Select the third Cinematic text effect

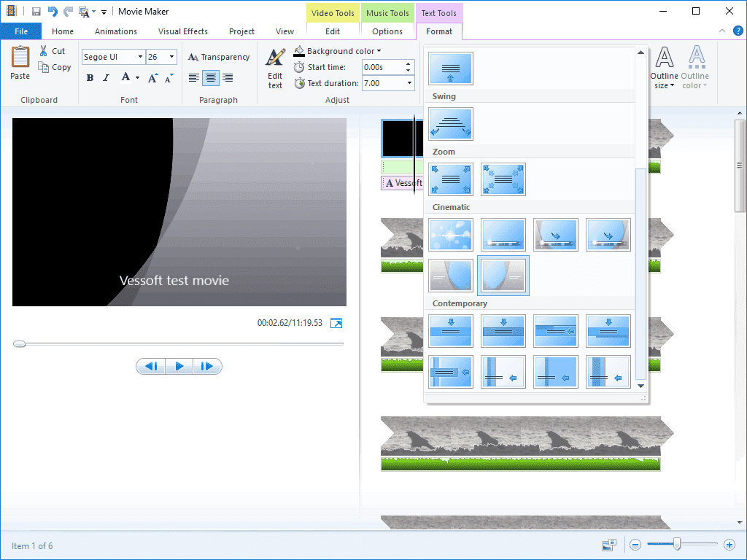coord(555,235)
